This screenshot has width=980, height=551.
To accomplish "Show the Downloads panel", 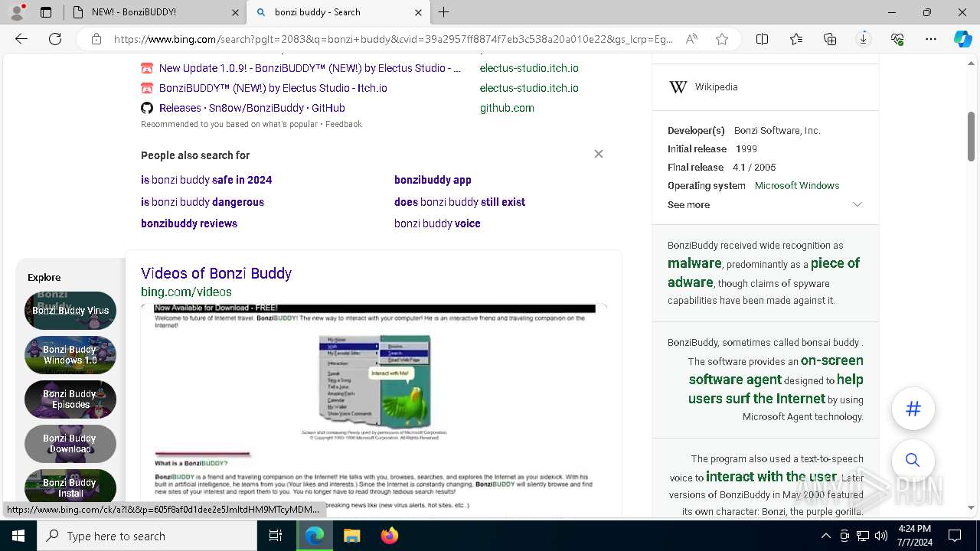I will tap(864, 39).
